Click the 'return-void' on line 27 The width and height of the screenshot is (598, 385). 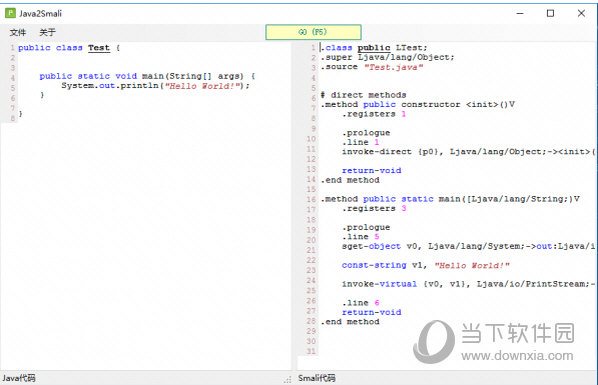(x=371, y=312)
